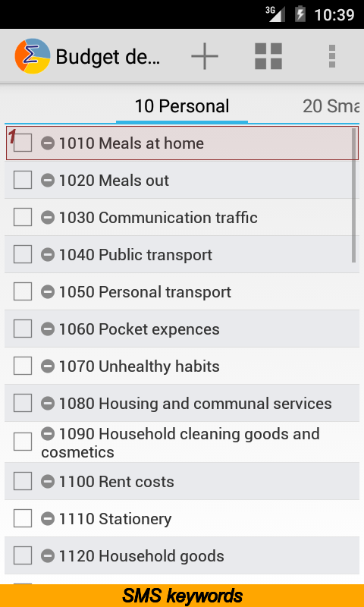
Task: Open the 1120 Household goods entry
Action: [182, 556]
